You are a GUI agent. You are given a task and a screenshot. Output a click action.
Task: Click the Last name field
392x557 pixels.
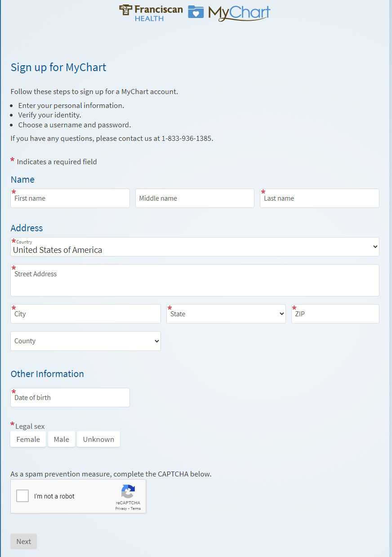(320, 198)
